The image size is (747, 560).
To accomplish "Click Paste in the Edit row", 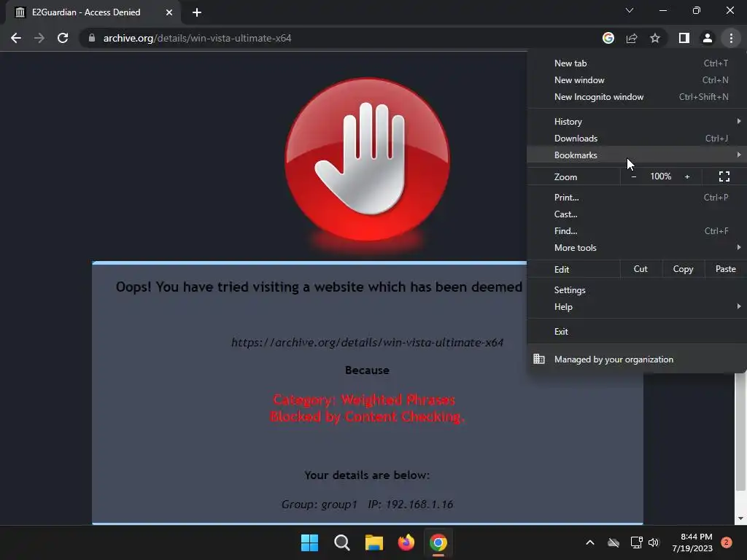I will (726, 269).
